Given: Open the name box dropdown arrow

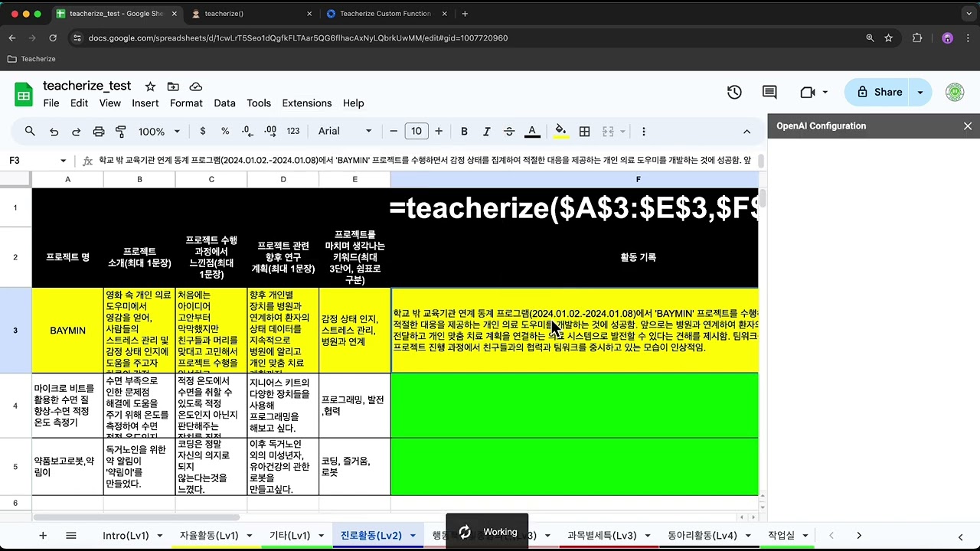Looking at the screenshot, I should coord(63,161).
